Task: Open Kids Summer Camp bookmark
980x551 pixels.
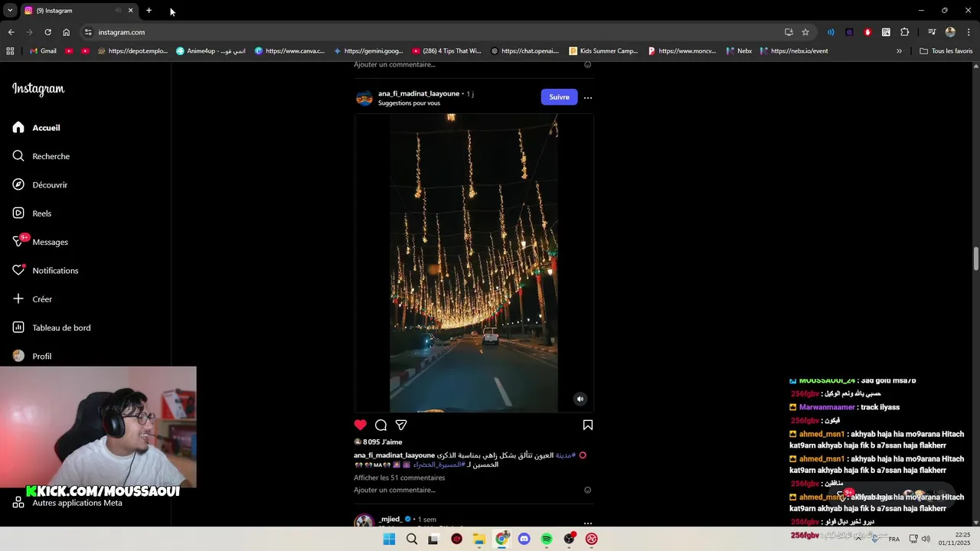Action: click(x=603, y=51)
